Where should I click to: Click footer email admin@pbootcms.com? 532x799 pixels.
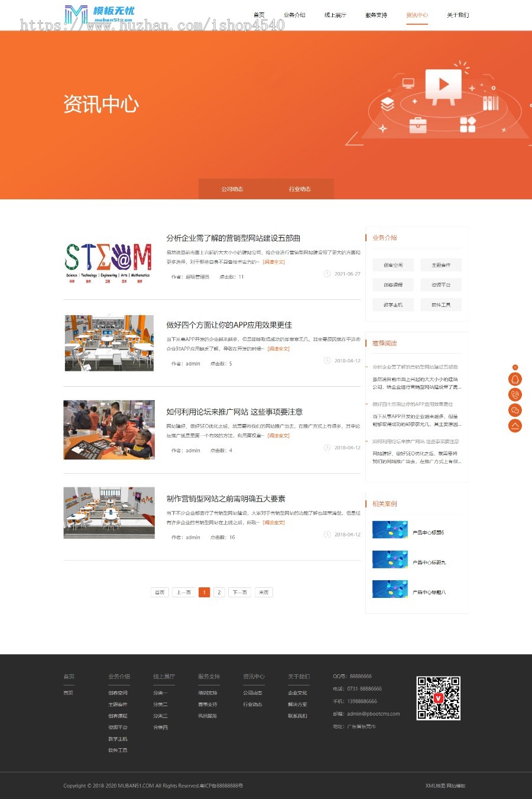[x=373, y=714]
